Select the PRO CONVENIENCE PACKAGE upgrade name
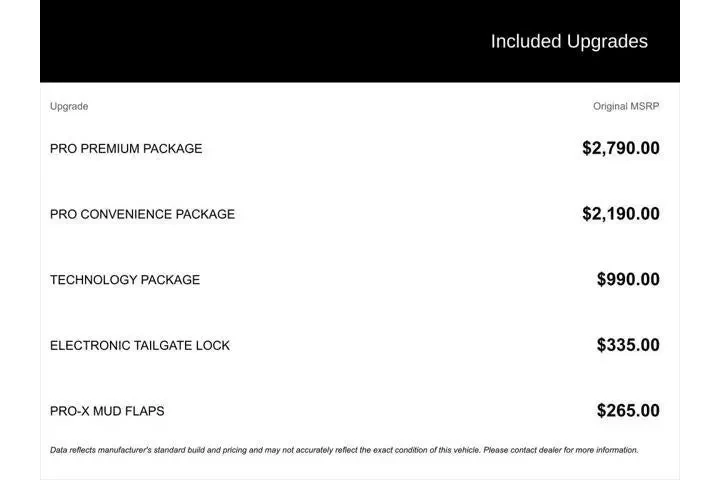Viewport: 720px width, 480px height. click(142, 214)
